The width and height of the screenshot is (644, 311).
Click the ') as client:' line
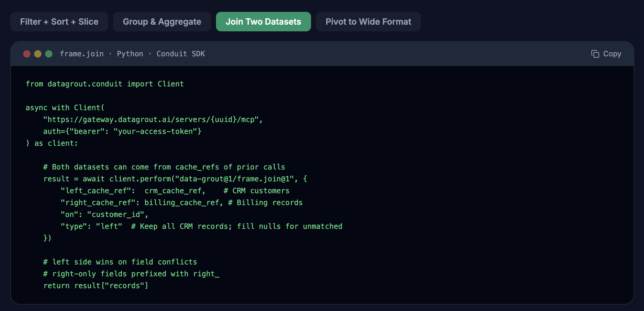(x=52, y=143)
